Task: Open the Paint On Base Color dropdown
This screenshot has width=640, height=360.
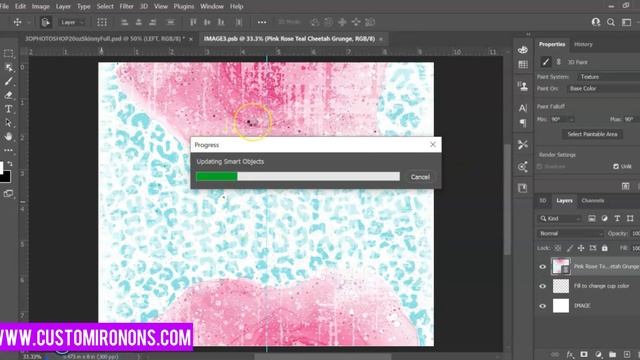Action: [x=603, y=88]
